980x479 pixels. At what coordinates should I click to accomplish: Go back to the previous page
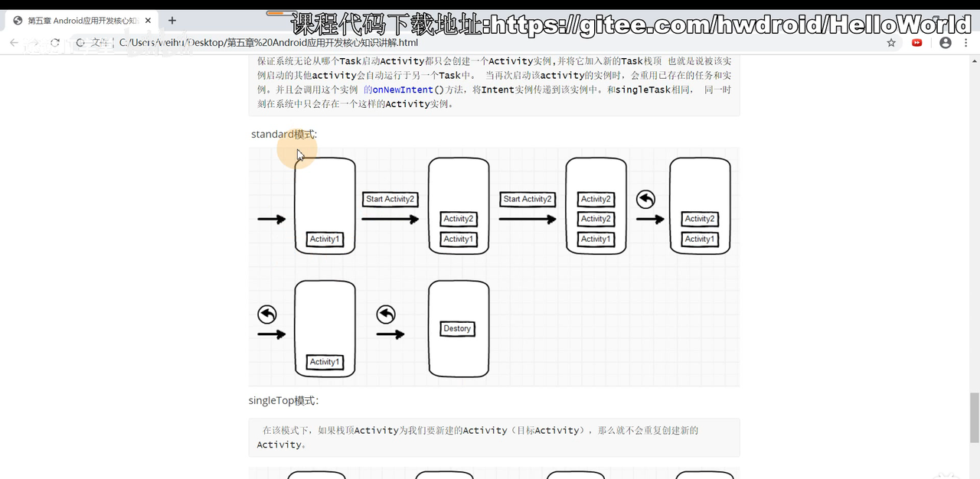coord(14,43)
